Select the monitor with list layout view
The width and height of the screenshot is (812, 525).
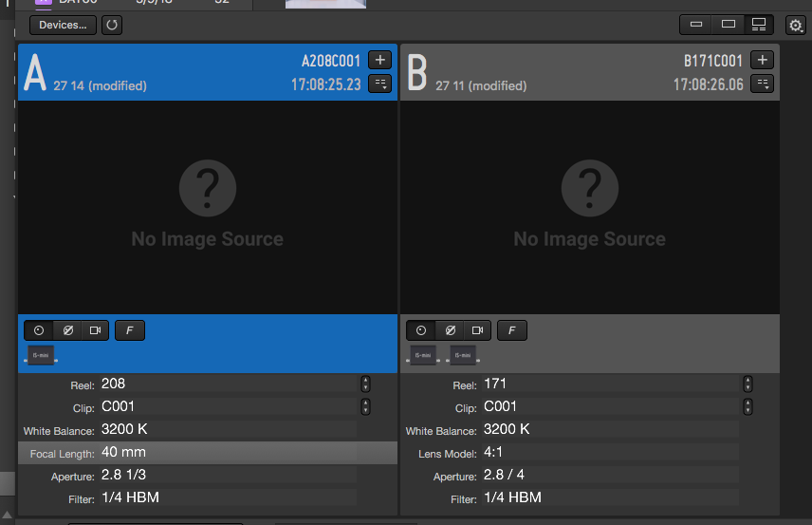(x=759, y=25)
